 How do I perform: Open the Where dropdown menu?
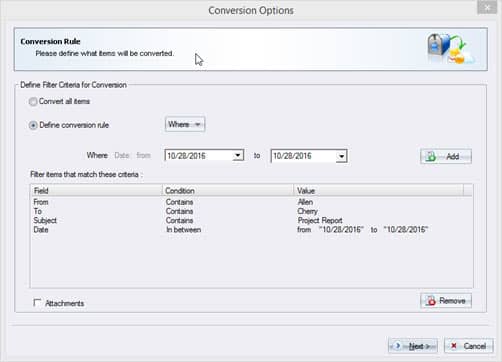pyautogui.click(x=185, y=124)
